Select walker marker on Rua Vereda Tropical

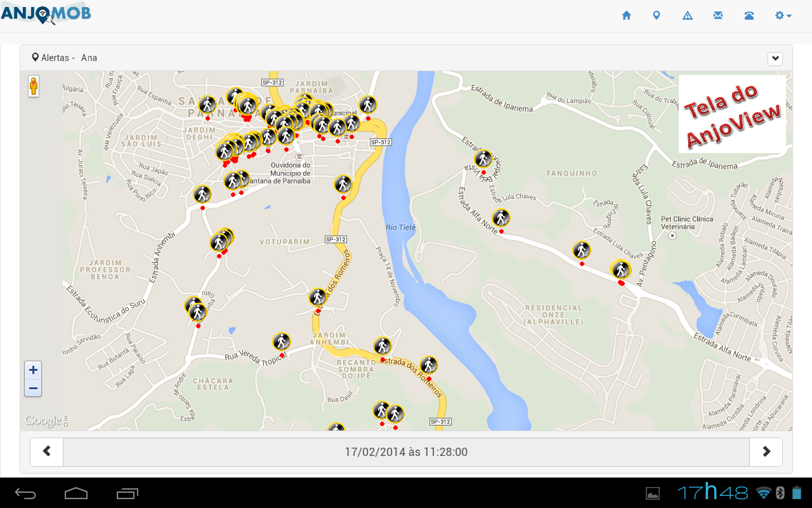coord(282,342)
